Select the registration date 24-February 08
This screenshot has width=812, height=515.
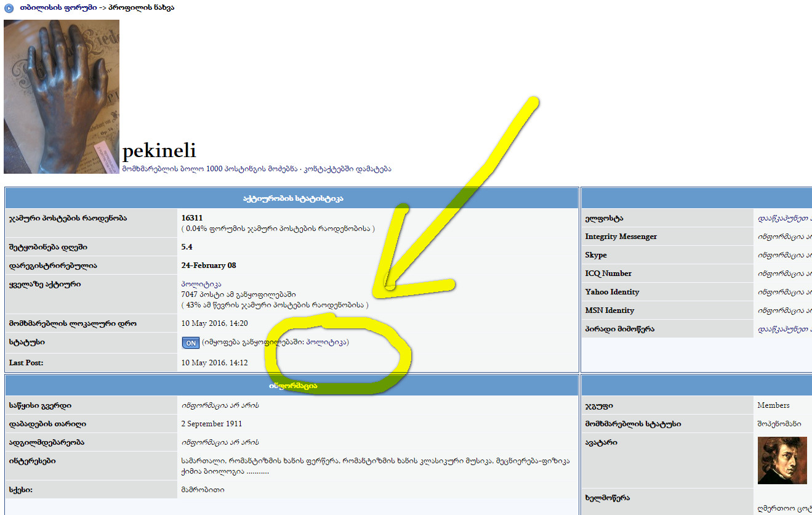click(209, 266)
